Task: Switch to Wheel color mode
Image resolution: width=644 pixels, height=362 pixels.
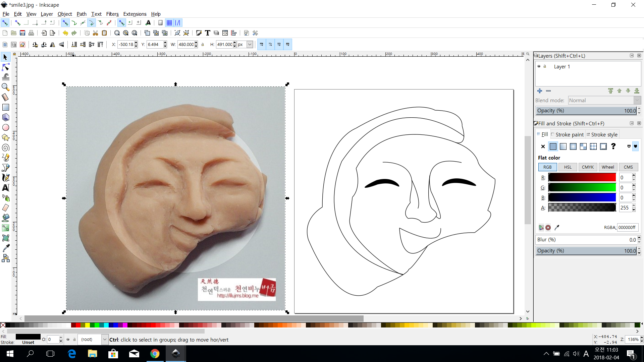Action: 608,167
